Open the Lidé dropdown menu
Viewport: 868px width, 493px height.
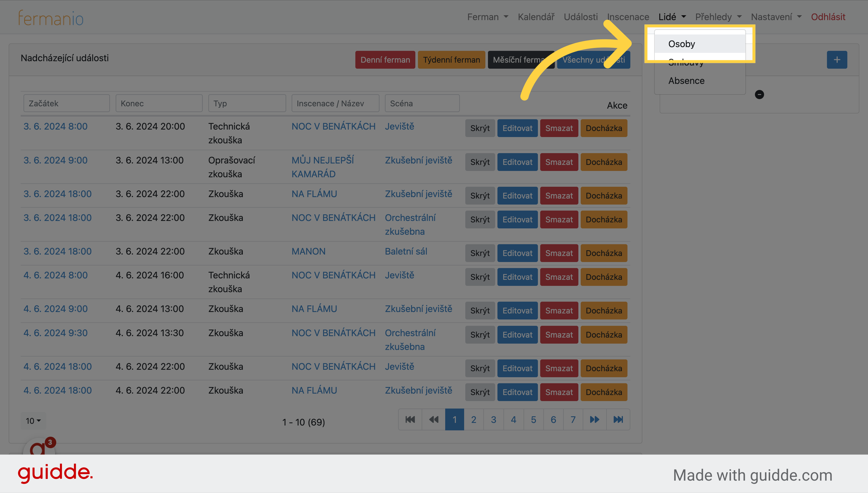pyautogui.click(x=672, y=17)
